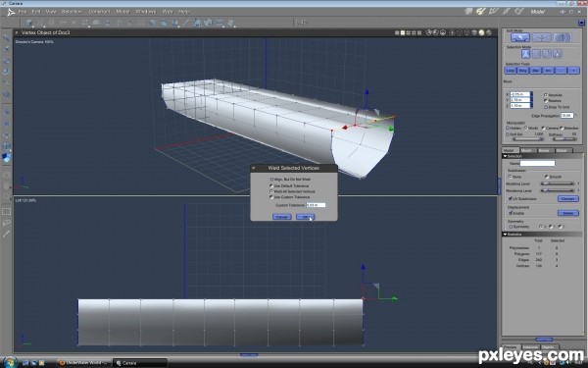
Task: Switch to the Model tab
Action: [510, 150]
